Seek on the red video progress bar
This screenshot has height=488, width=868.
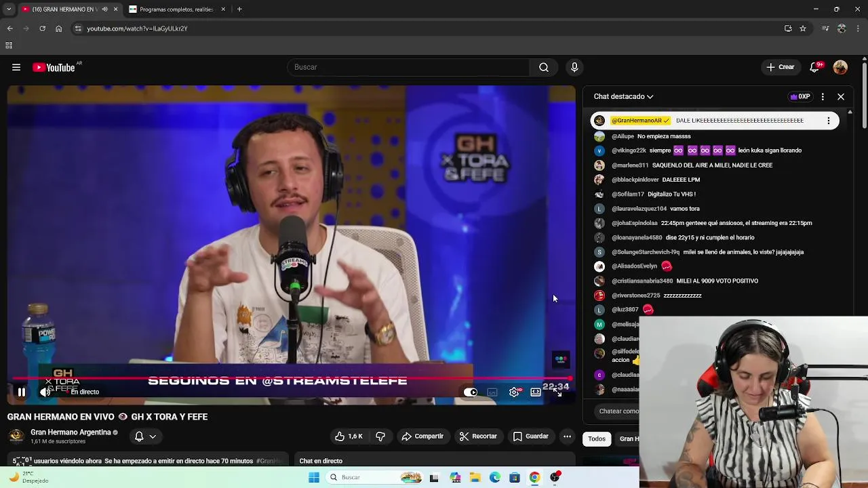[x=292, y=379]
